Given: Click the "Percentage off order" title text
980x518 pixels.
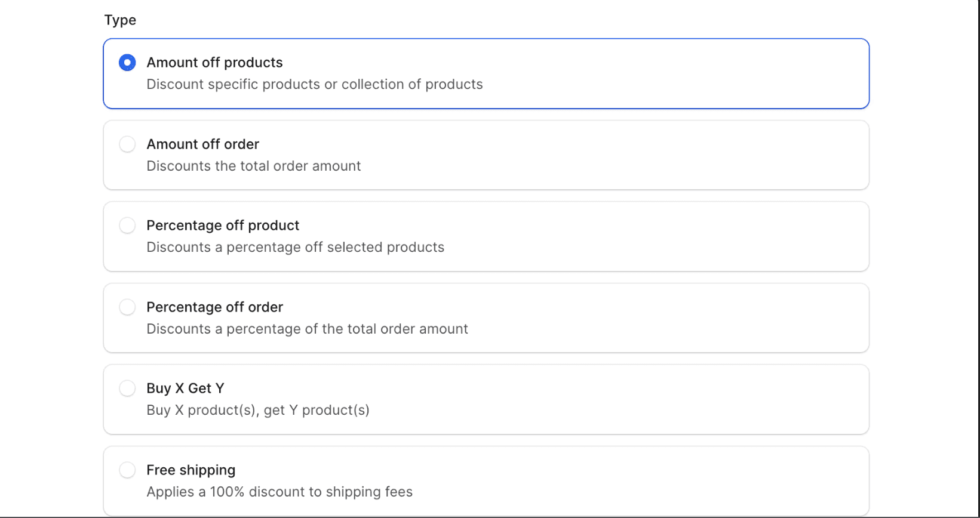Looking at the screenshot, I should point(214,307).
